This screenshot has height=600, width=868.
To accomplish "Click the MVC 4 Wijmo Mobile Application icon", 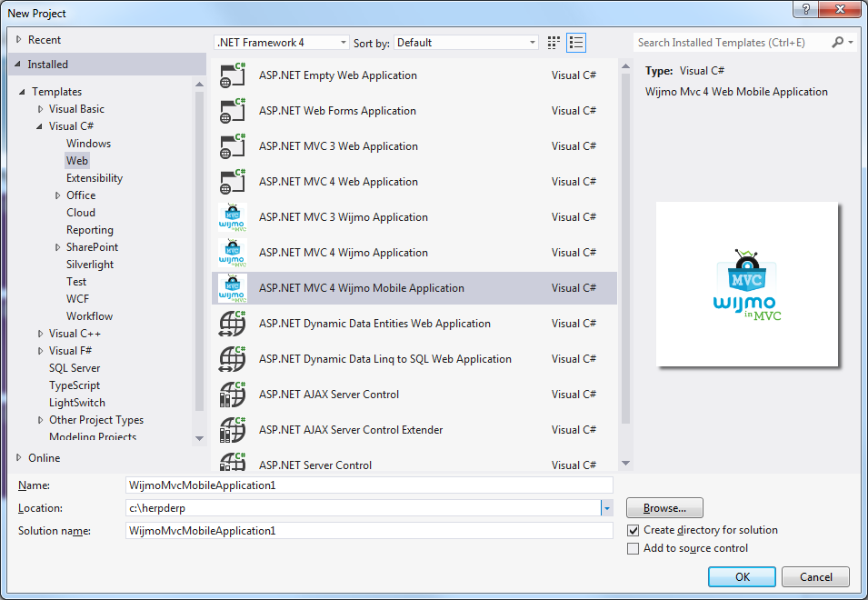I will (233, 288).
